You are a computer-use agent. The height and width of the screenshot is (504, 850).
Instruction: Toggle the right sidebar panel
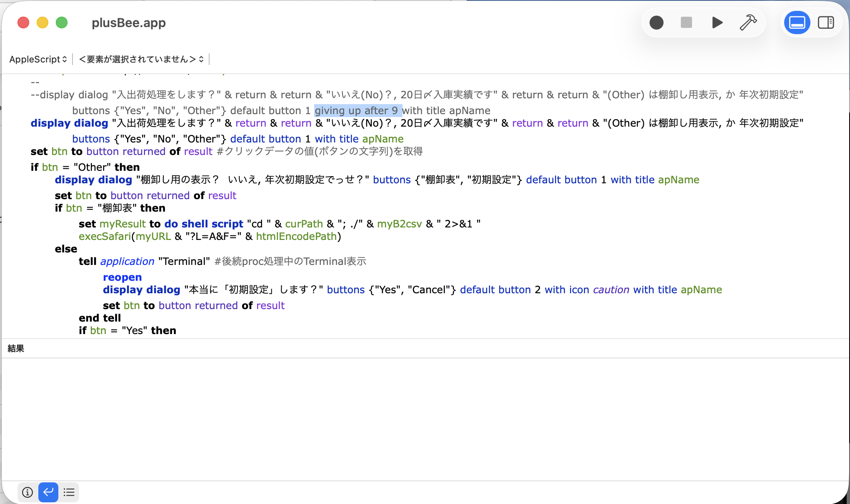tap(826, 22)
